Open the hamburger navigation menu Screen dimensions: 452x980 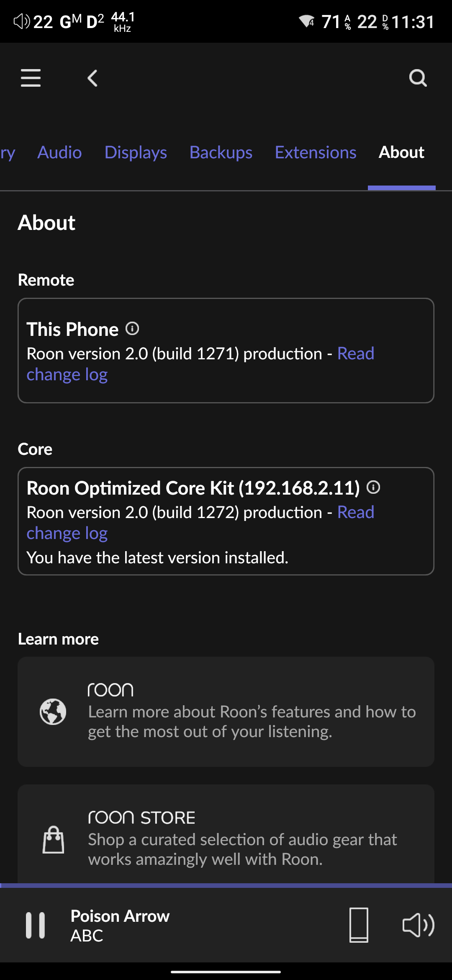(x=31, y=78)
